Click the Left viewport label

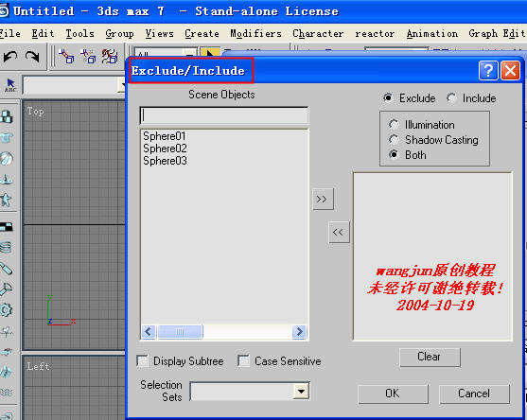[38, 366]
